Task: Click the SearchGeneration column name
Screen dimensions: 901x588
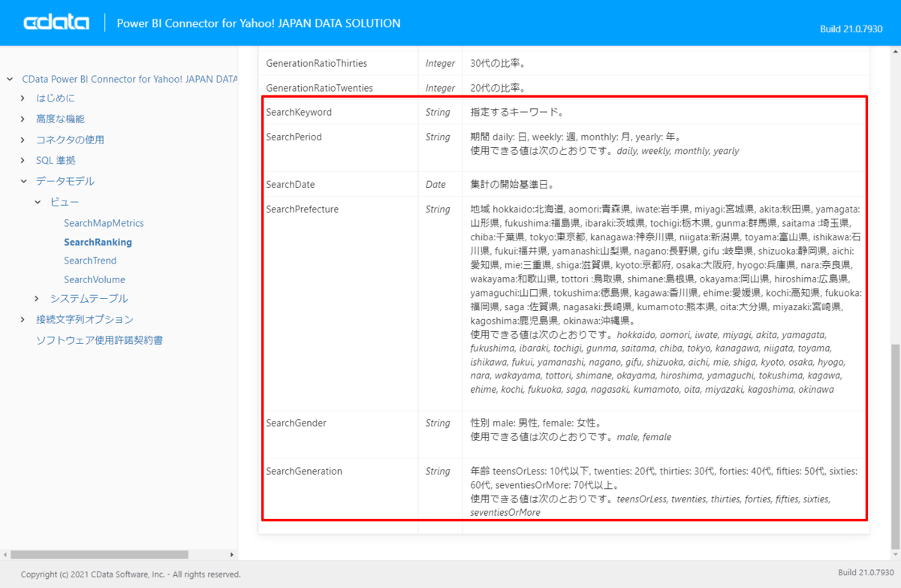Action: tap(304, 471)
